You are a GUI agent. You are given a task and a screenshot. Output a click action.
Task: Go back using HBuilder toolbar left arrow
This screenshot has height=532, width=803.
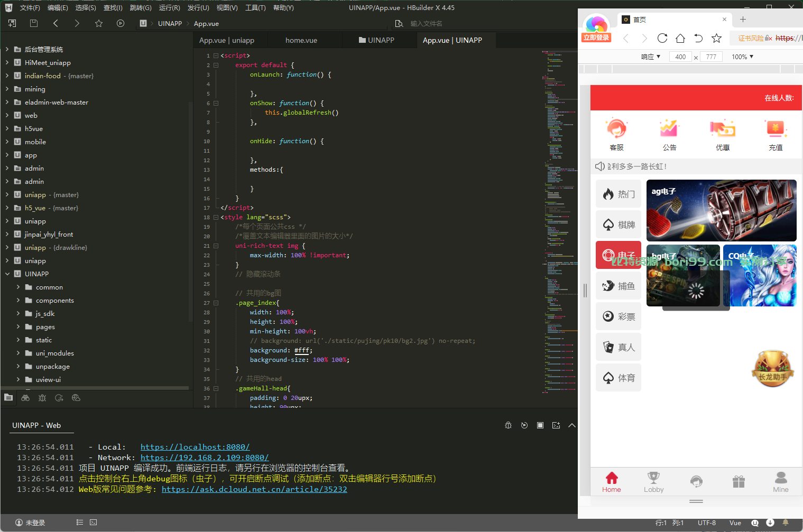coord(56,23)
